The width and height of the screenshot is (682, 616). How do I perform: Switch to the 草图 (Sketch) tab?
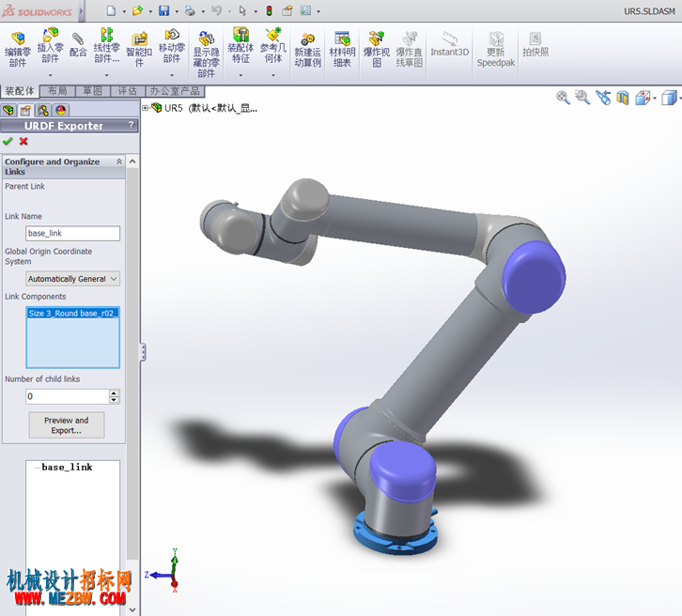pyautogui.click(x=93, y=91)
